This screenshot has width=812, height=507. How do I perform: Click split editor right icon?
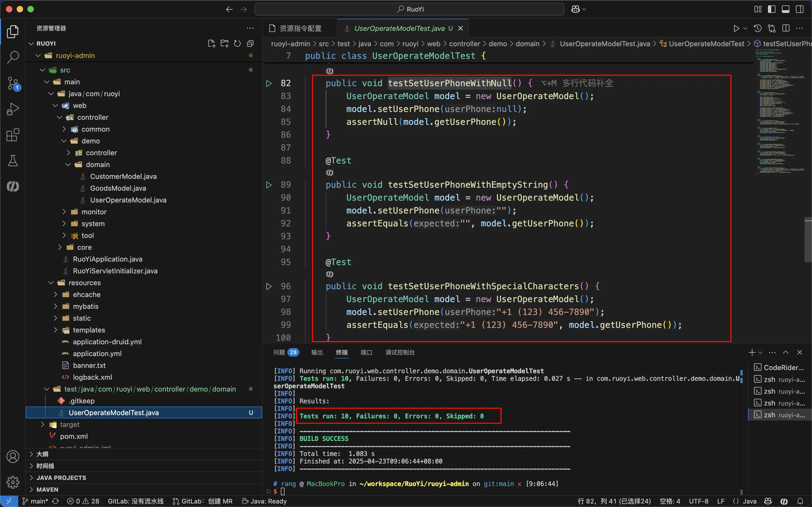786,28
